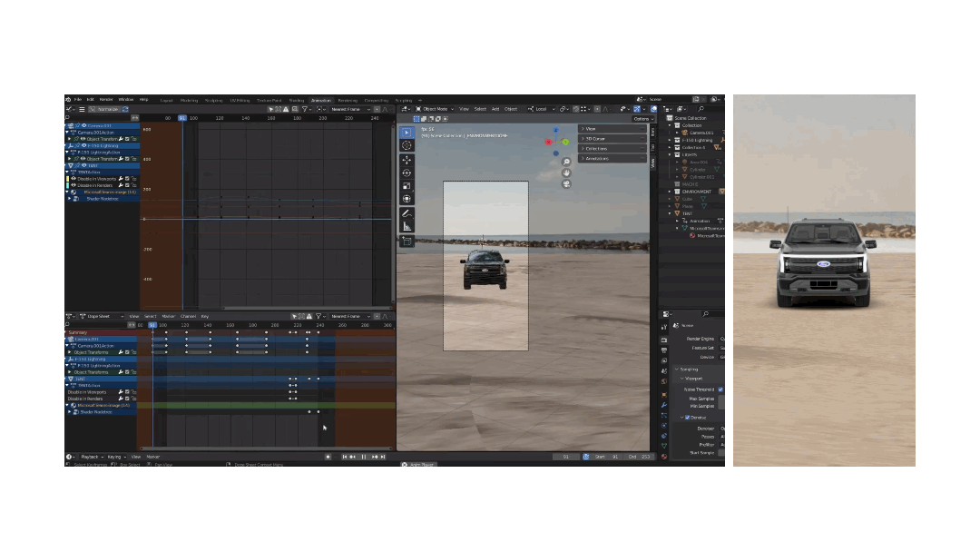Select the 3D Cursor tool

point(407,145)
